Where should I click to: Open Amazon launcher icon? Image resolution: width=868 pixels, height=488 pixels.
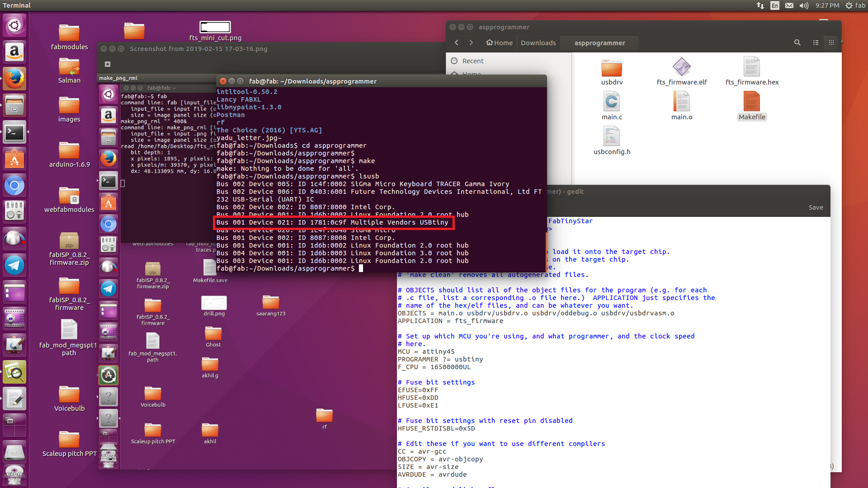coord(14,52)
